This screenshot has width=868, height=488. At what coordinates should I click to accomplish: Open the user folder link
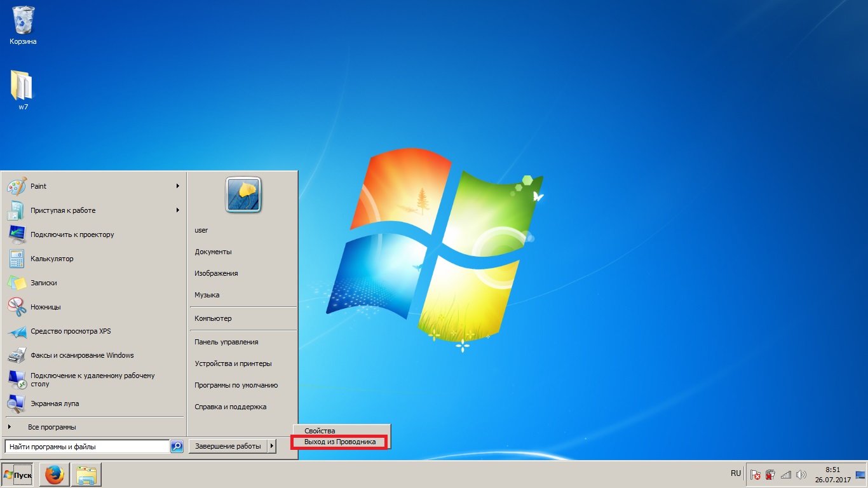pyautogui.click(x=201, y=230)
